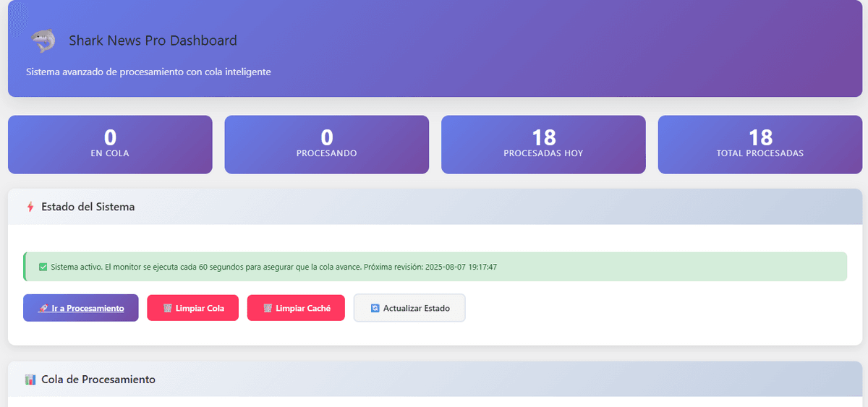The height and width of the screenshot is (407, 868).
Task: Click the Estado del Sistema section heading
Action: coord(88,207)
